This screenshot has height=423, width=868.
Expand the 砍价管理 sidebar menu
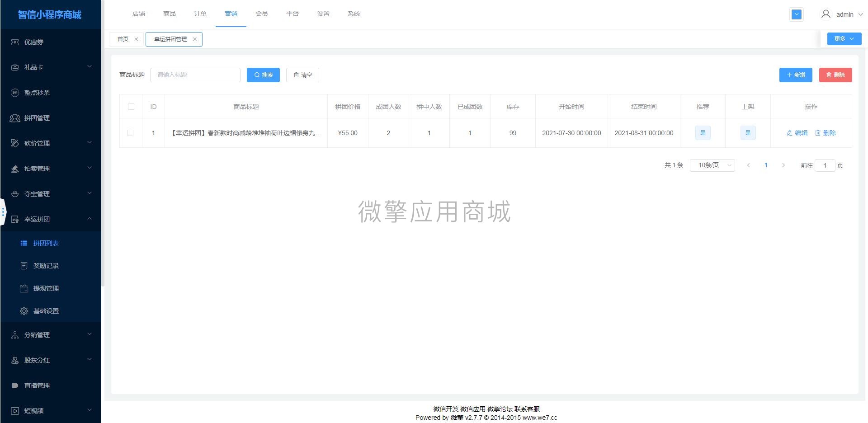[x=90, y=143]
